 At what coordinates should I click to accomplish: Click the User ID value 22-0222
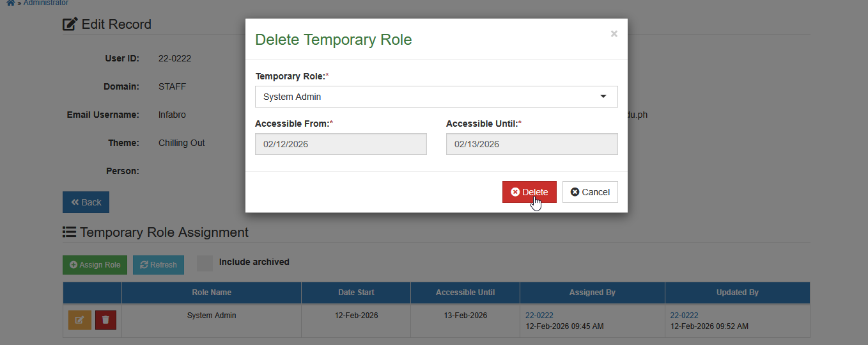coord(174,58)
